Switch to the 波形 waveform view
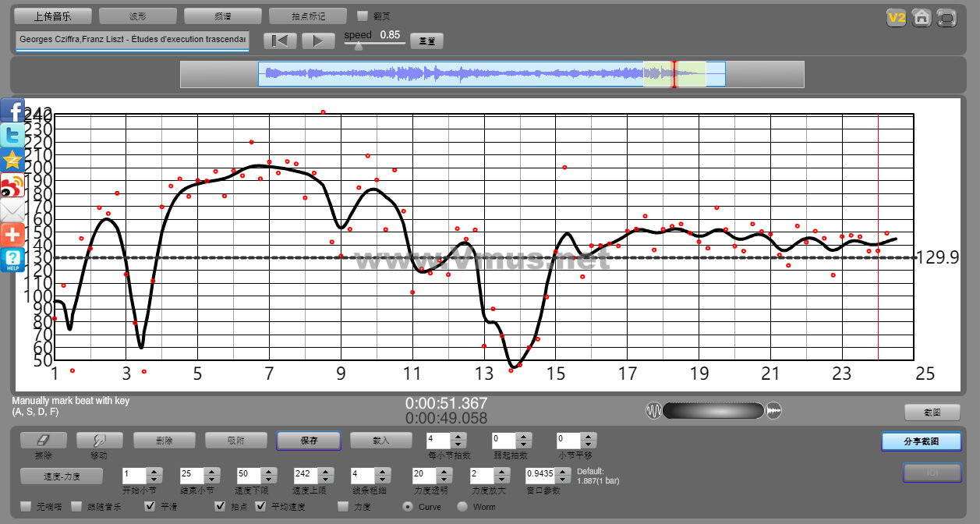This screenshot has width=980, height=524. point(138,16)
